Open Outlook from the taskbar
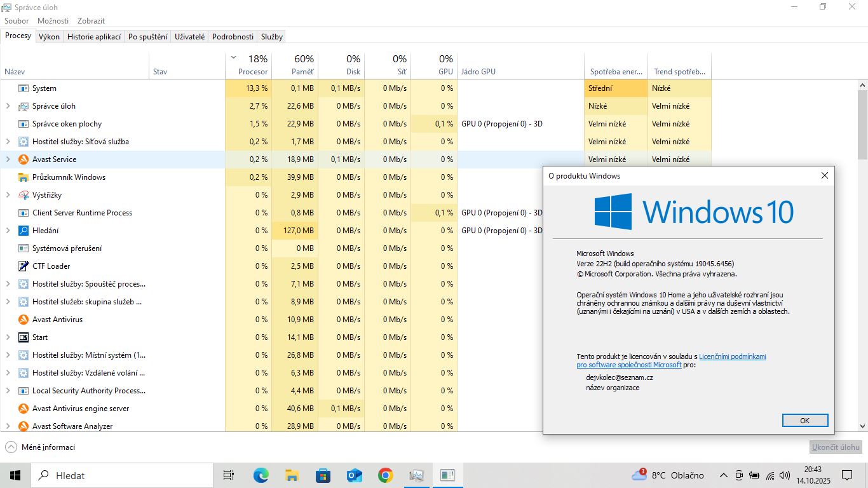868x488 pixels. (x=354, y=475)
